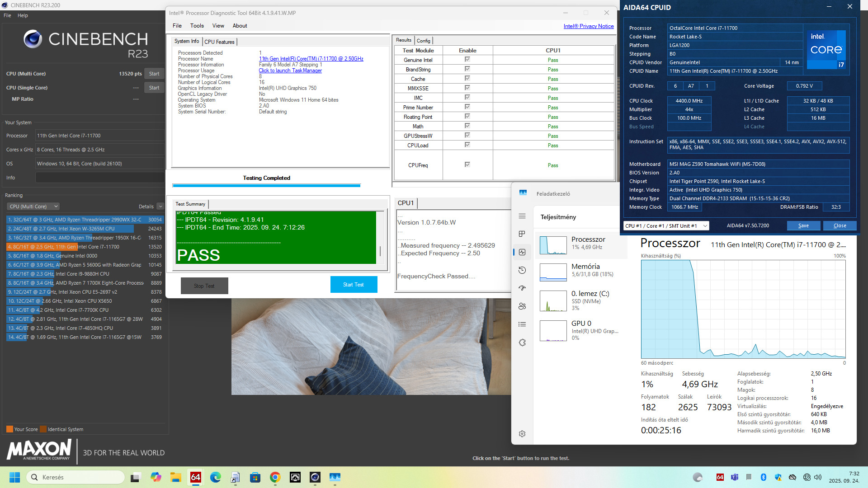Uncheck the Genuine Intel test checkbox
868x488 pixels.
click(467, 60)
